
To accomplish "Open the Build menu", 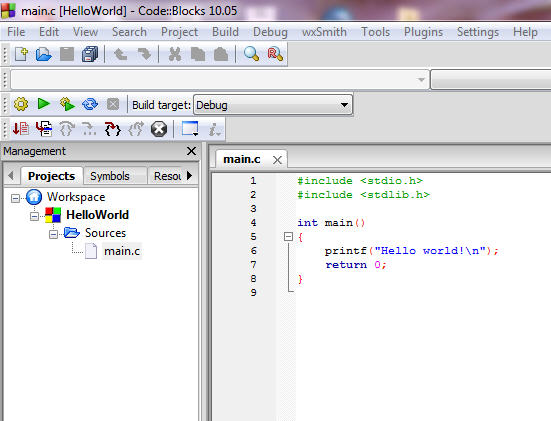I will tap(225, 32).
